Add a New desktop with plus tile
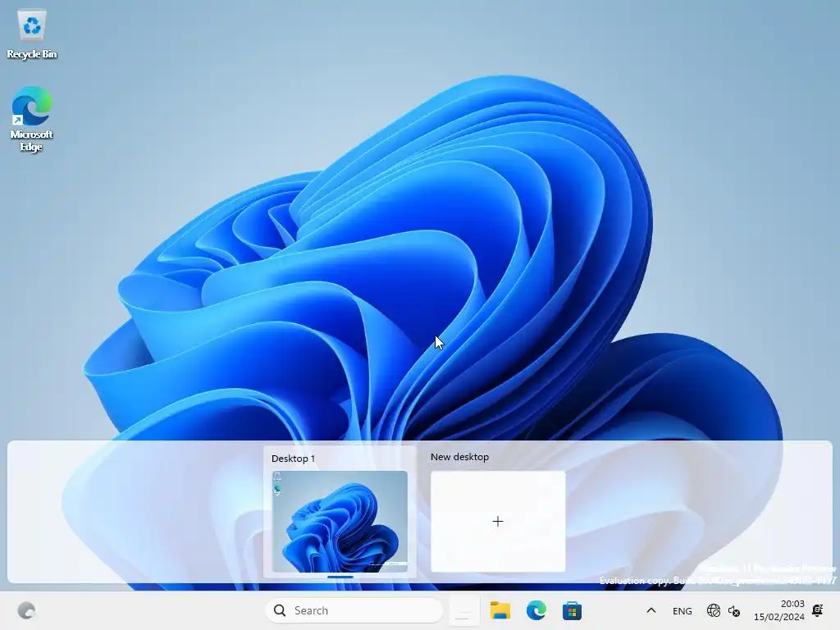 [498, 521]
